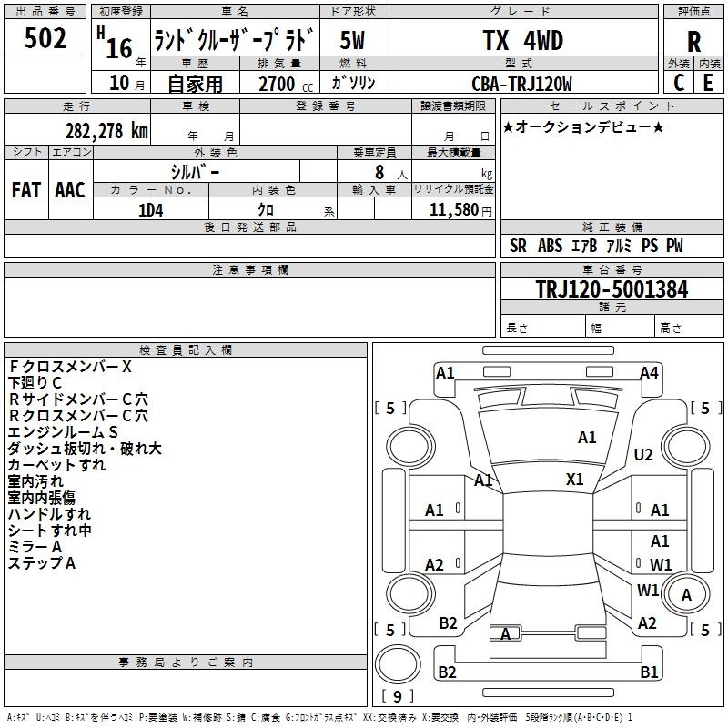This screenshot has width=728, height=728.
Task: Select chassis number TRJ120-5001384
Action: (x=612, y=289)
